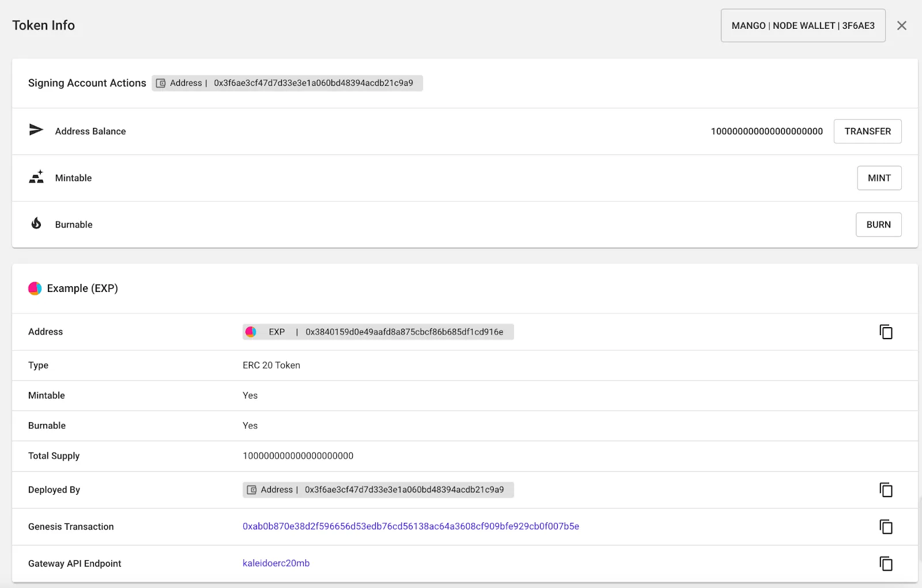Copy the Gateway API Endpoint value
Screen dimensions: 922x588
tap(886, 563)
